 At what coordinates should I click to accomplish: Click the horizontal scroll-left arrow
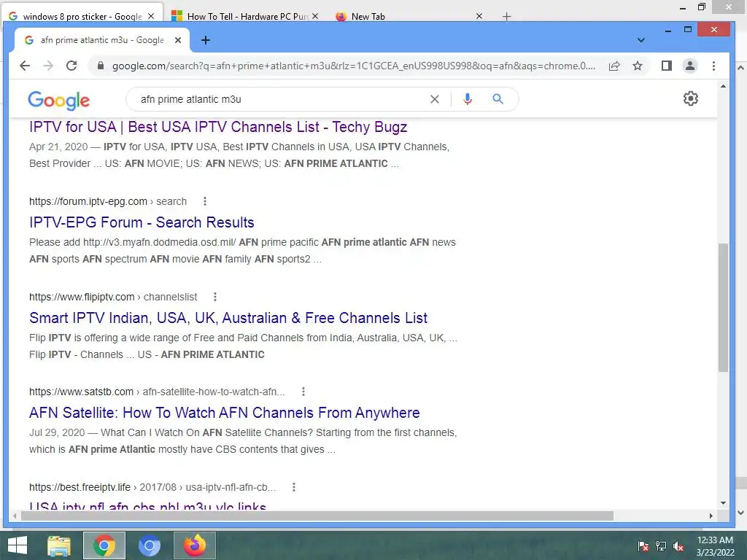pos(15,516)
